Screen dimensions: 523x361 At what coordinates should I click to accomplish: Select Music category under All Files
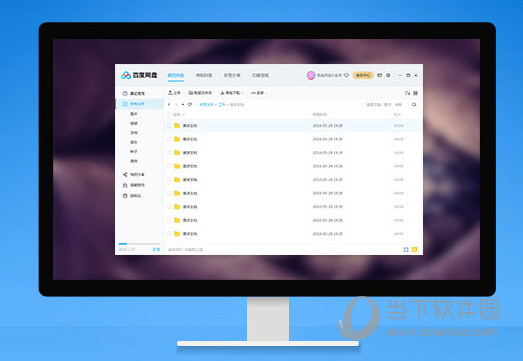134,142
